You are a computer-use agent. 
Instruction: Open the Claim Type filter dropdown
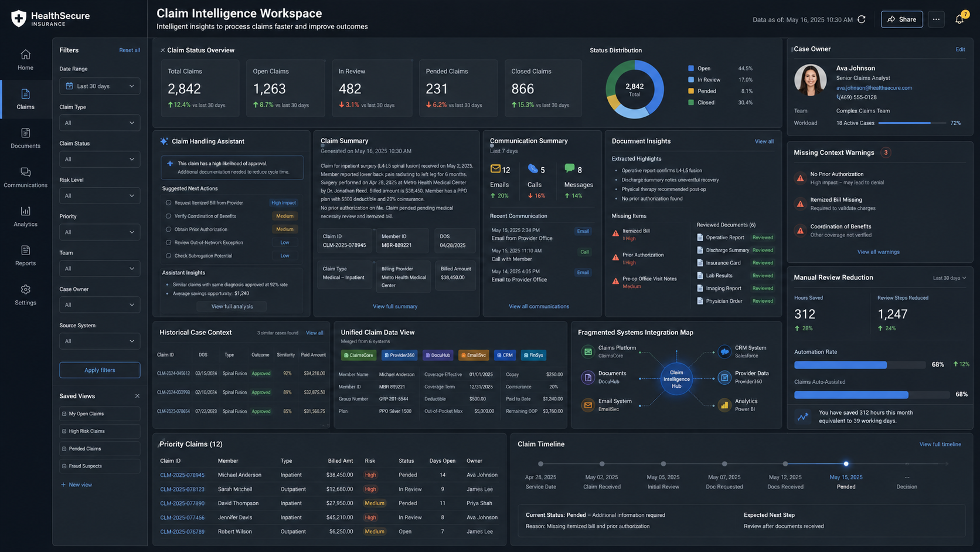coord(100,123)
